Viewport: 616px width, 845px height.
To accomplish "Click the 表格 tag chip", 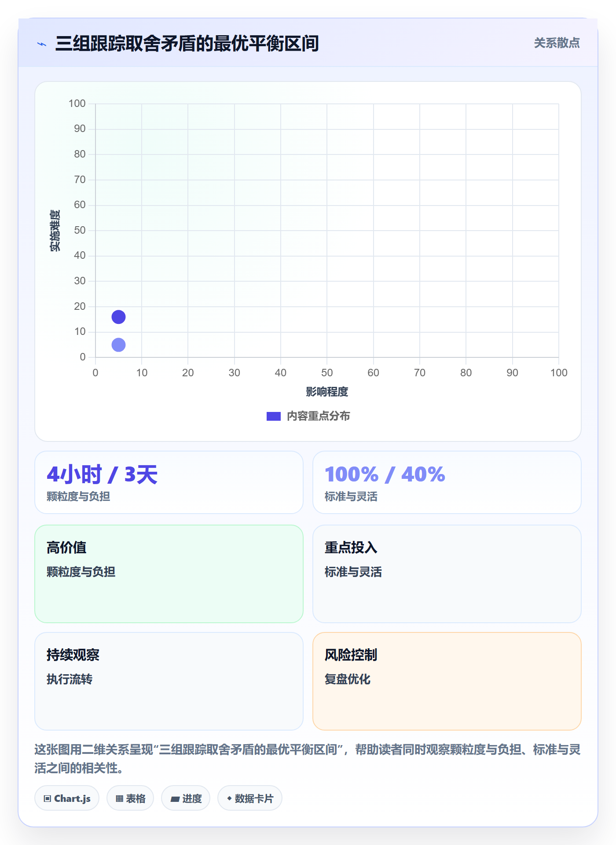I will [130, 798].
